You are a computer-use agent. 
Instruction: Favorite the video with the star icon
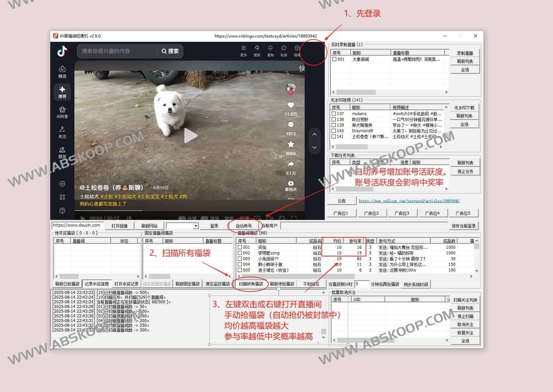coord(291,144)
